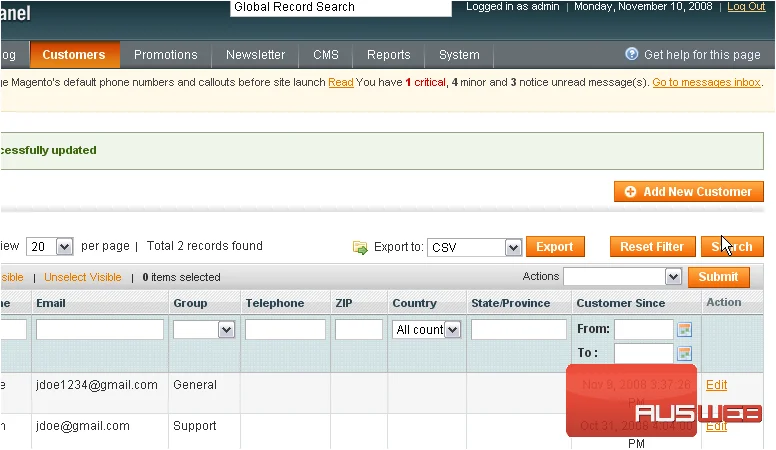Click the Email filter input field

click(x=100, y=330)
